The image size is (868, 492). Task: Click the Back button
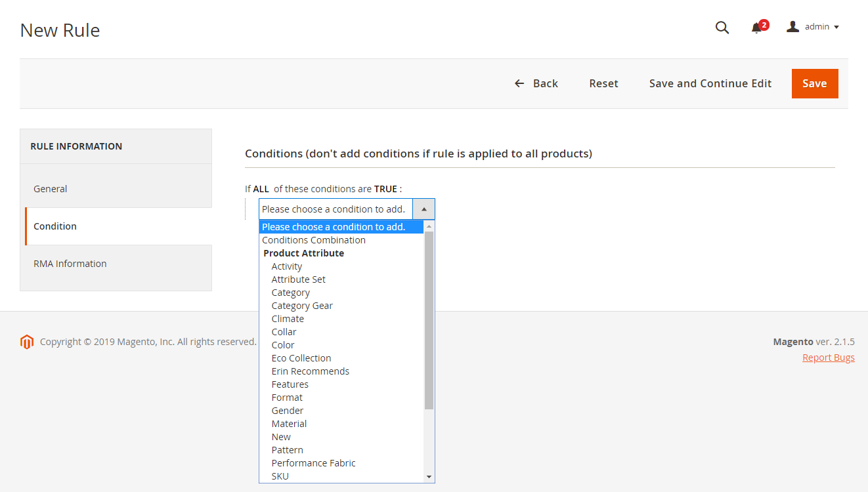click(x=536, y=83)
